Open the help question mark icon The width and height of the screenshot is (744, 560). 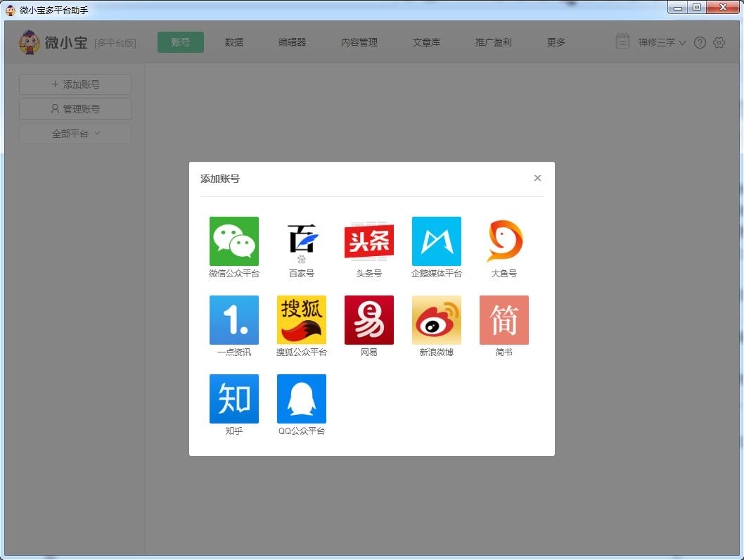click(x=700, y=43)
